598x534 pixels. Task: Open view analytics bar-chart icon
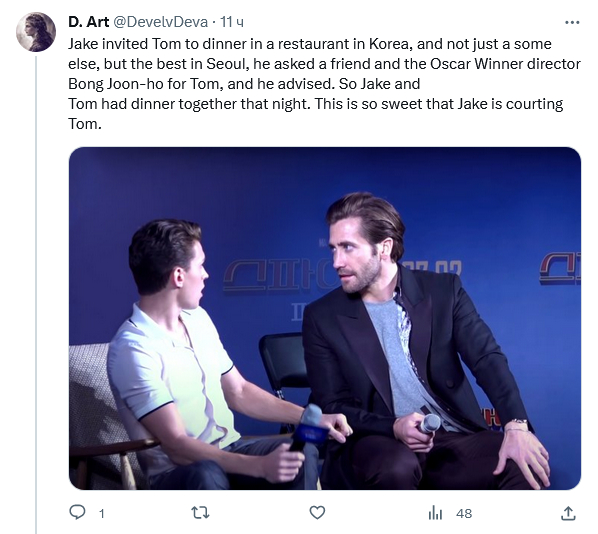[435, 513]
